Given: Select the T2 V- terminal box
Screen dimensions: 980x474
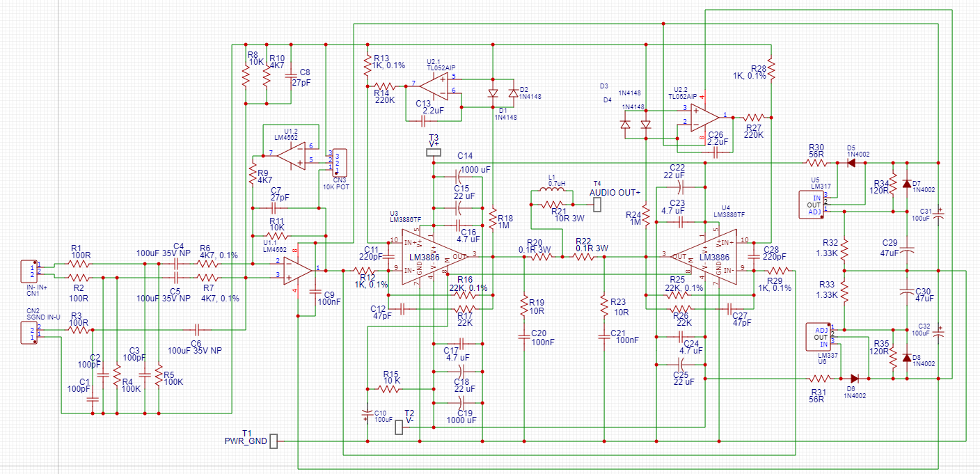Looking at the screenshot, I should point(398,427).
